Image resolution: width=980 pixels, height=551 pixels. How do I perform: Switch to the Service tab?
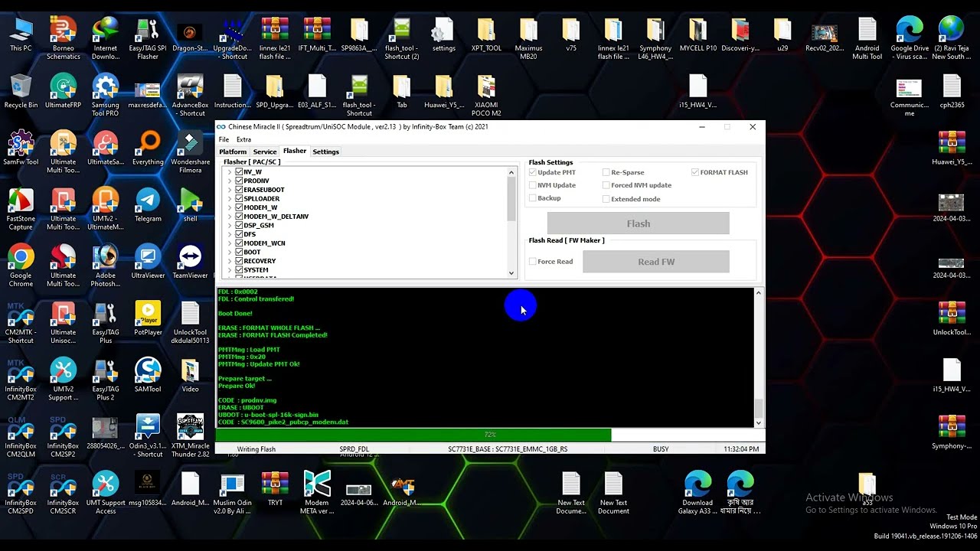pos(265,152)
